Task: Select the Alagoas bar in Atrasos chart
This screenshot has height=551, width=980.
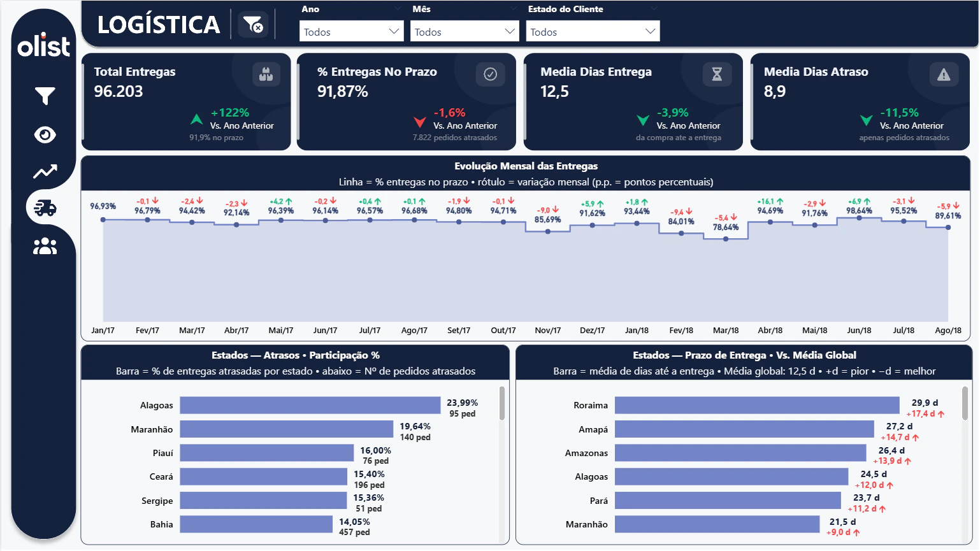Action: pyautogui.click(x=310, y=405)
